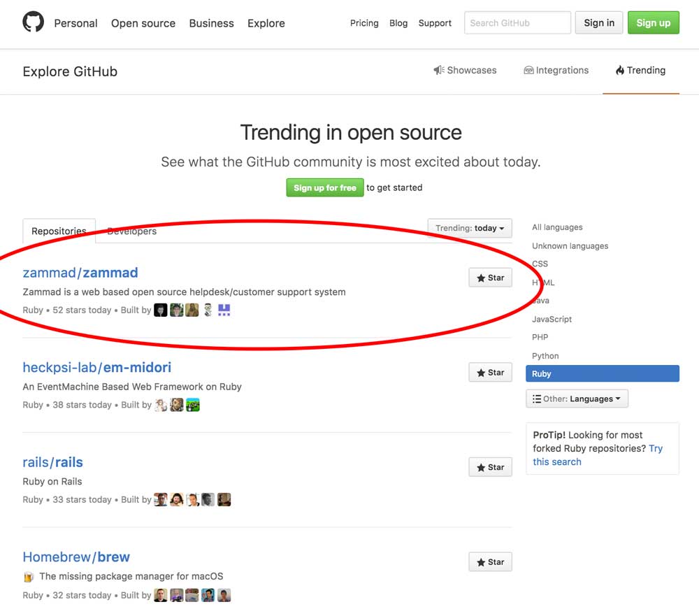
Task: Click the green Sign up button
Action: (653, 23)
